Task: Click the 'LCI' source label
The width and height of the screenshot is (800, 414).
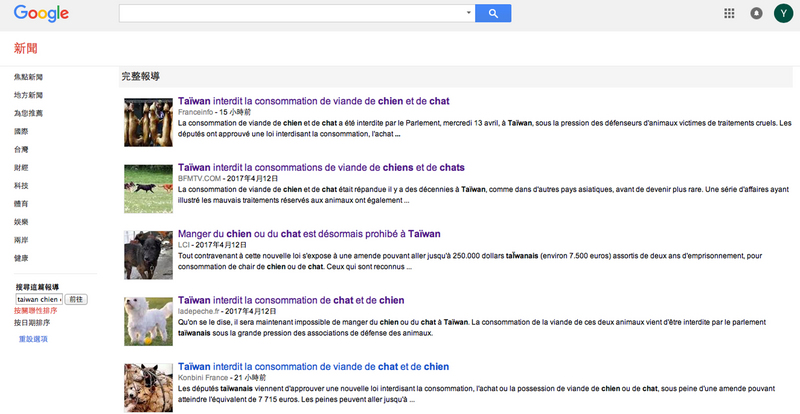Action: (184, 245)
